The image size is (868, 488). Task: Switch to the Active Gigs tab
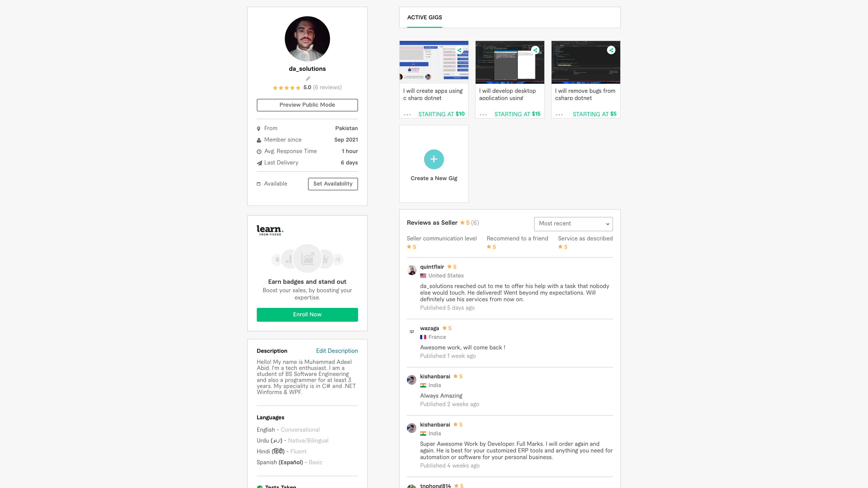(x=424, y=17)
